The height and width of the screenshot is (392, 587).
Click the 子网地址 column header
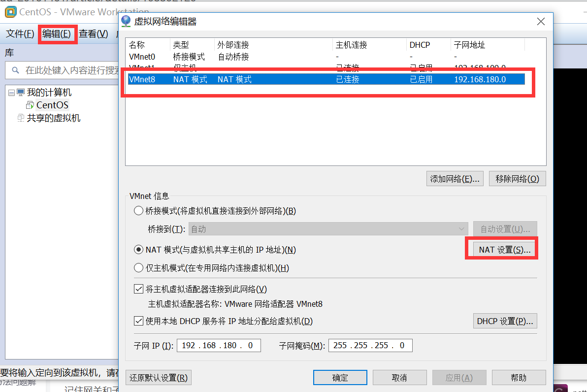tap(488, 45)
